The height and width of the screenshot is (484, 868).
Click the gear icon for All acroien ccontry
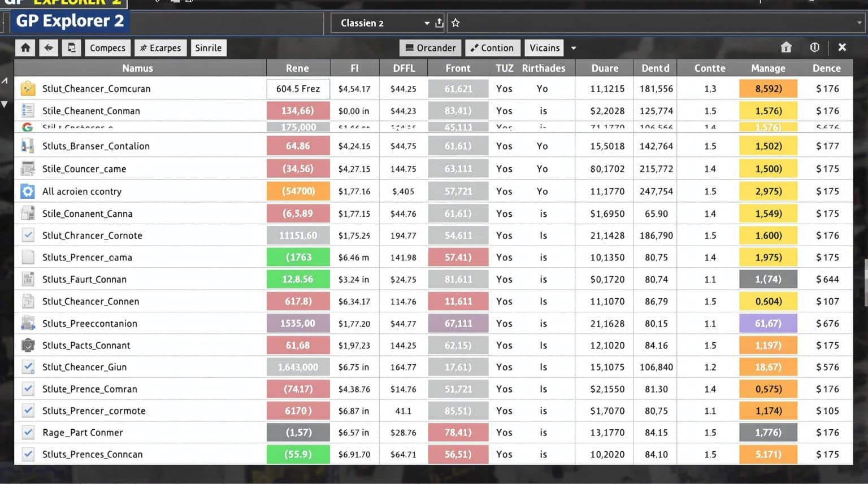pos(28,191)
